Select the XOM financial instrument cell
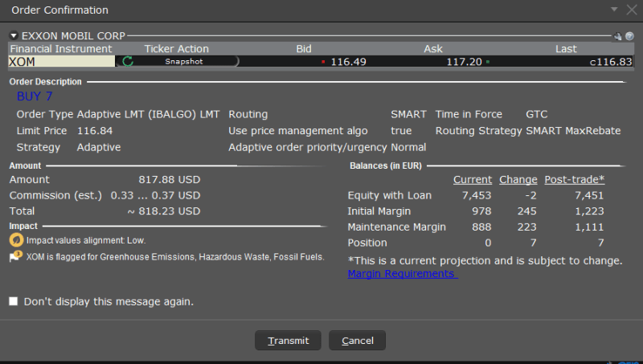This screenshot has width=643, height=364. (62, 62)
